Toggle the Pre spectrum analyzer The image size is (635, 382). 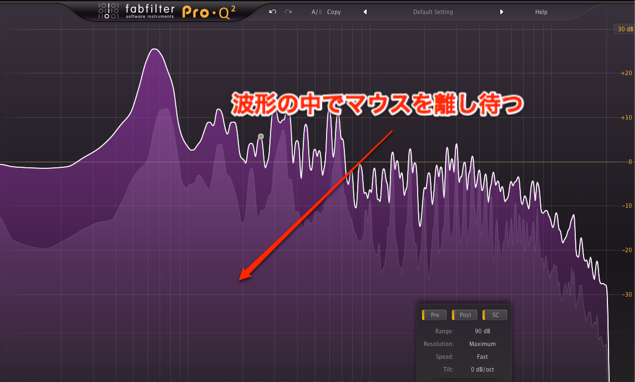[434, 315]
